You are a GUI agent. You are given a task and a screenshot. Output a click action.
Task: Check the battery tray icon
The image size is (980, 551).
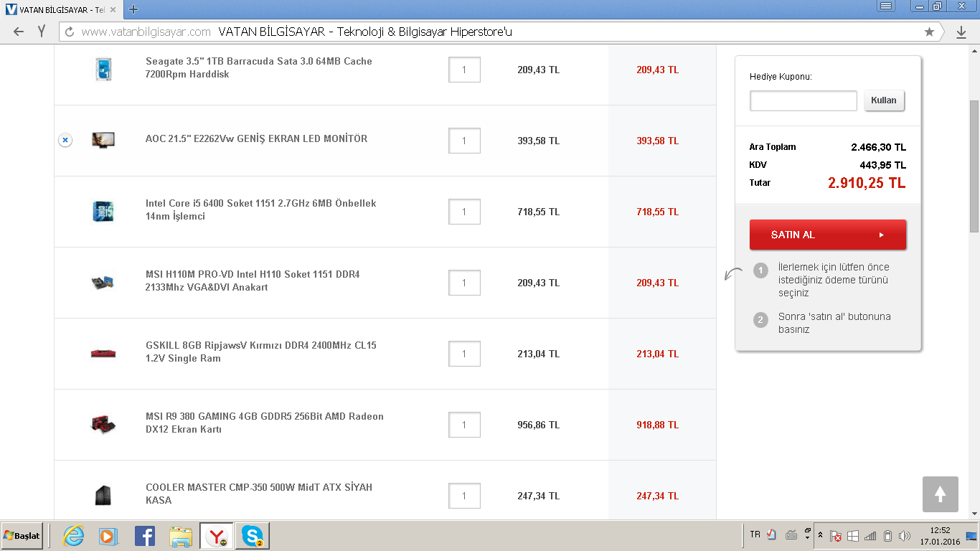(887, 536)
